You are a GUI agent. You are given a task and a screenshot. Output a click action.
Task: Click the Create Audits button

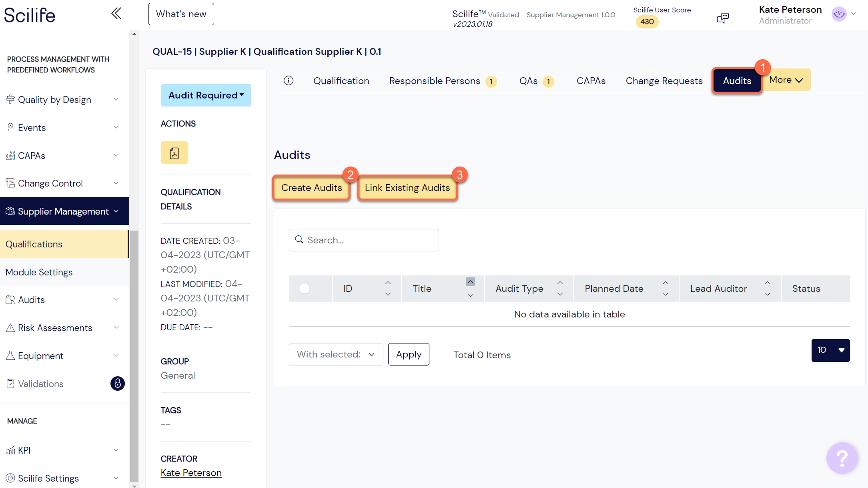tap(311, 188)
